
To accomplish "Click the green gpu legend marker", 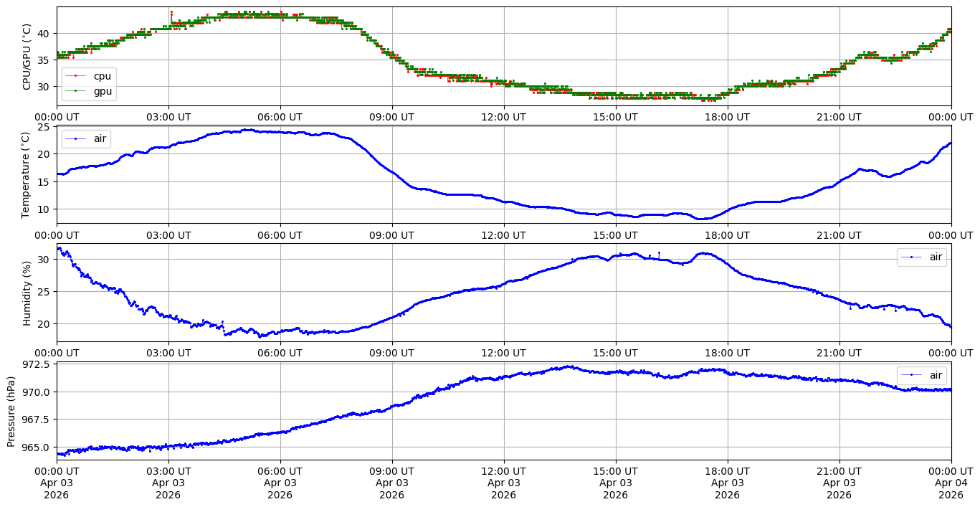I will tap(75, 91).
